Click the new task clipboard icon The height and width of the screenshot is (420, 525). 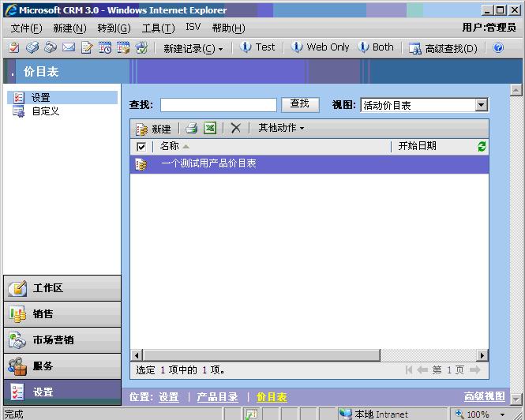pyautogui.click(x=13, y=47)
